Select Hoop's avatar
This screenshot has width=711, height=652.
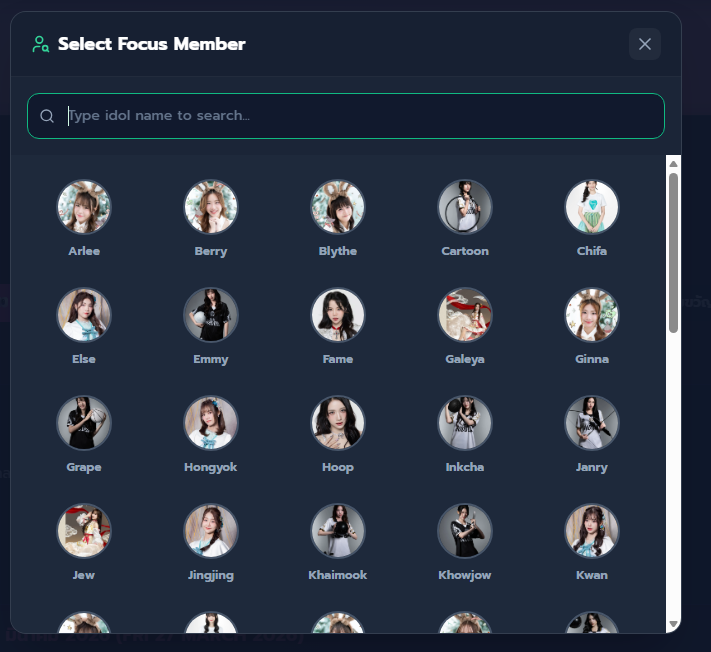pos(338,423)
